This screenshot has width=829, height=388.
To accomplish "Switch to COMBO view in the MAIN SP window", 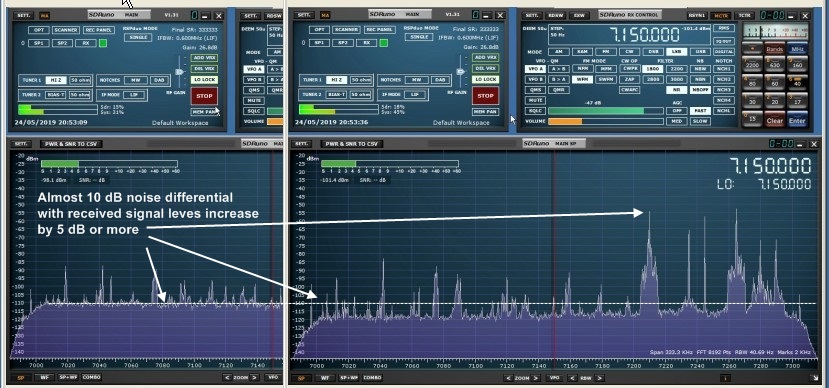I will tap(372, 378).
